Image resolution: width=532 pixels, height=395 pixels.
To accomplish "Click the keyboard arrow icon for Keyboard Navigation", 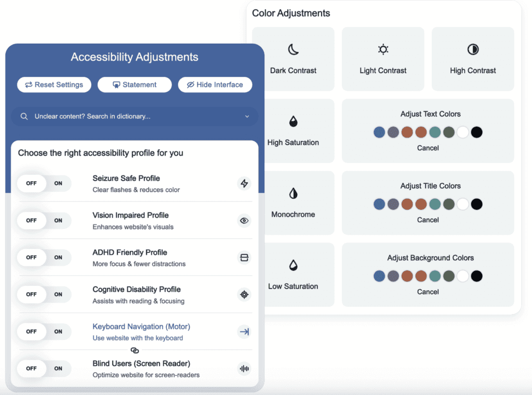I will 244,332.
